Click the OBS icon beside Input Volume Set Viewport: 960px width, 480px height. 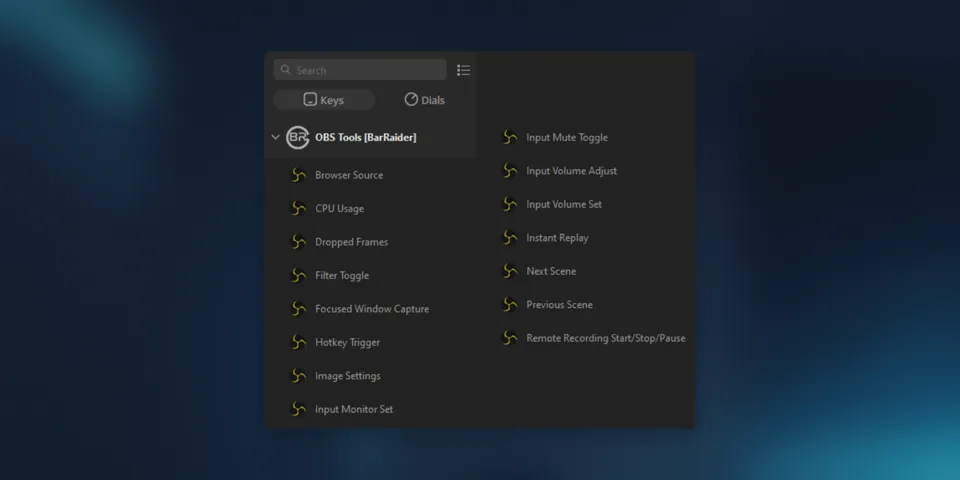click(x=509, y=204)
